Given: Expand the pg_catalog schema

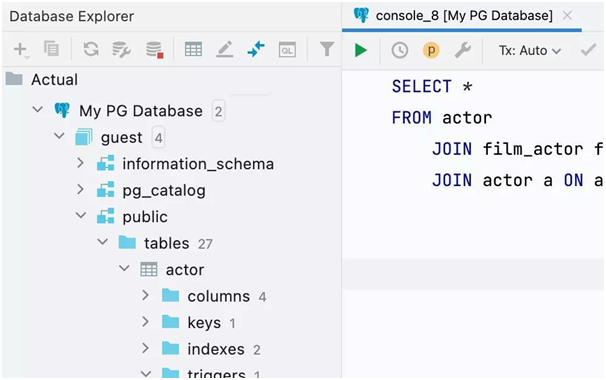Looking at the screenshot, I should click(80, 189).
